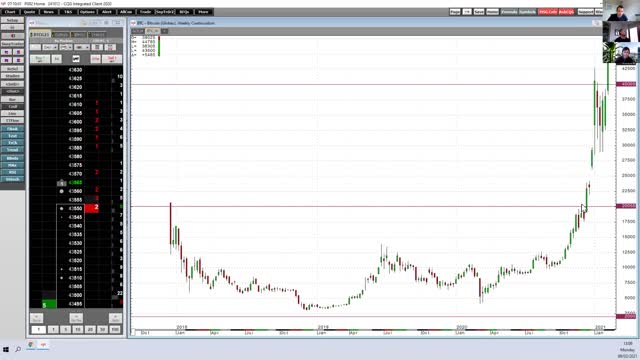Click the red working order cell at 43550
640x360 pixels.
92,208
